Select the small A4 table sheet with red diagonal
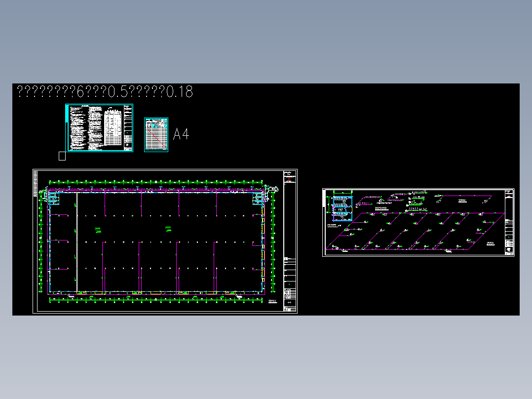 [x=156, y=135]
